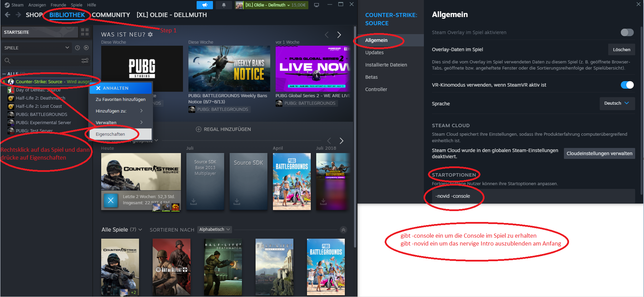The height and width of the screenshot is (297, 644).
Task: Click the Löschen button
Action: [x=622, y=49]
